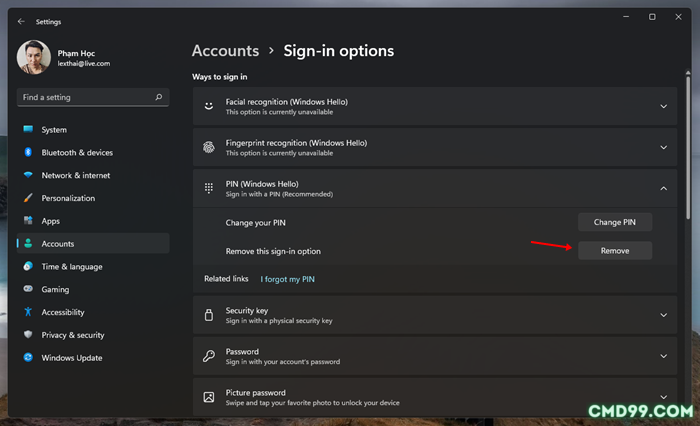Viewport: 700px width, 426px height.
Task: Expand the Password sign-in option
Action: [663, 356]
